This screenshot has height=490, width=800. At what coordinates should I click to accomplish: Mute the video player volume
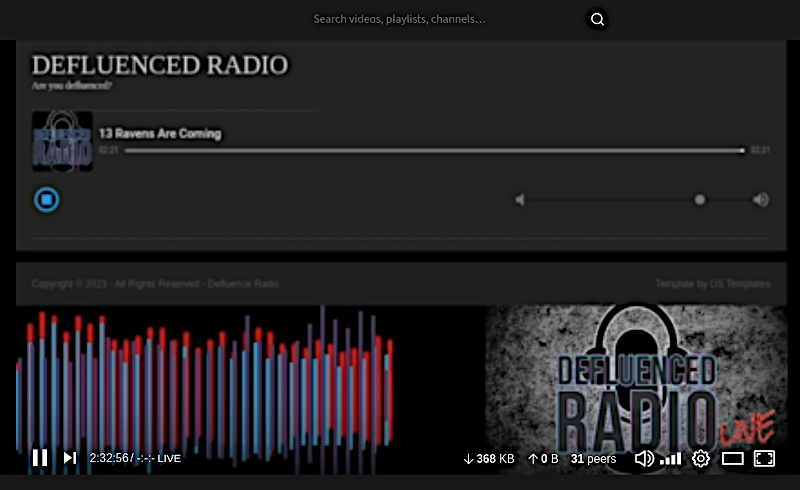click(x=644, y=458)
